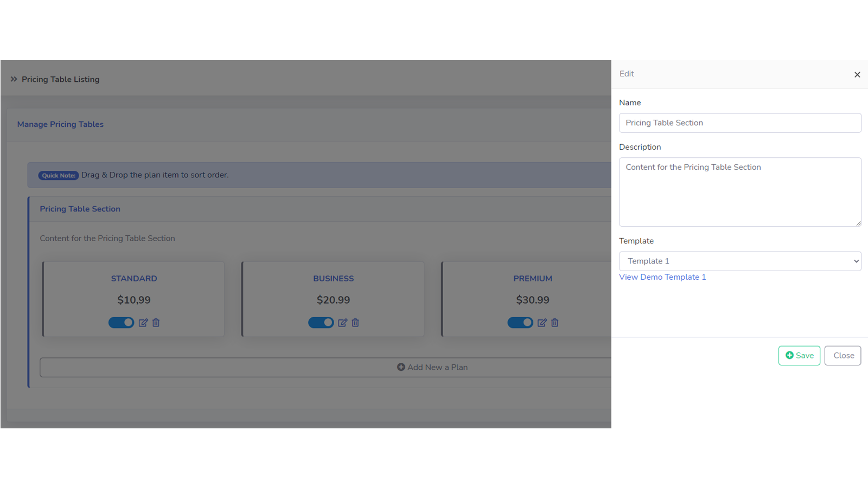Click inside the Description text area
868x488 pixels.
[x=739, y=192]
